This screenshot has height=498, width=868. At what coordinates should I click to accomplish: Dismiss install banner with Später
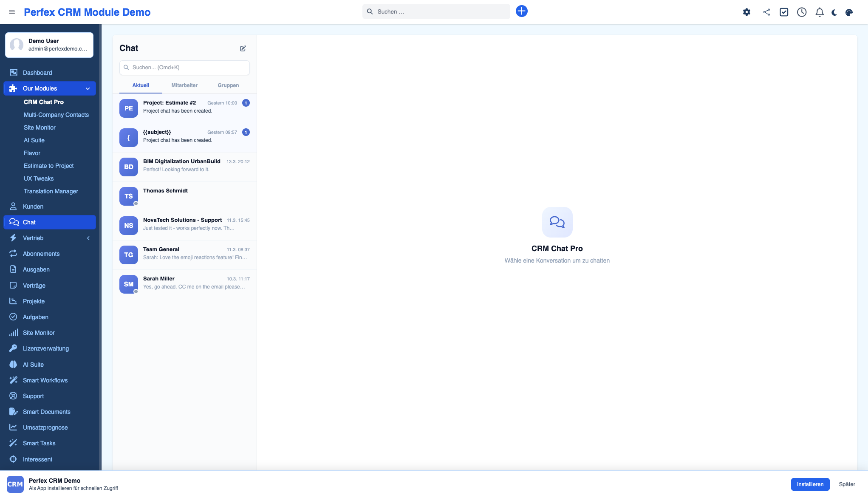coord(847,484)
